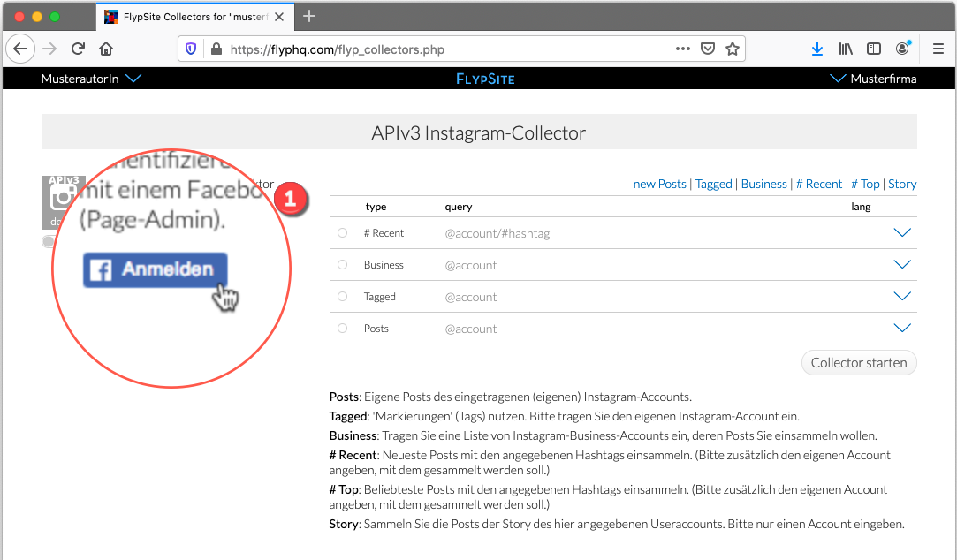Viewport: 957px width, 560px height.
Task: Click the Facebook logo on the Anmelden button
Action: 101,269
